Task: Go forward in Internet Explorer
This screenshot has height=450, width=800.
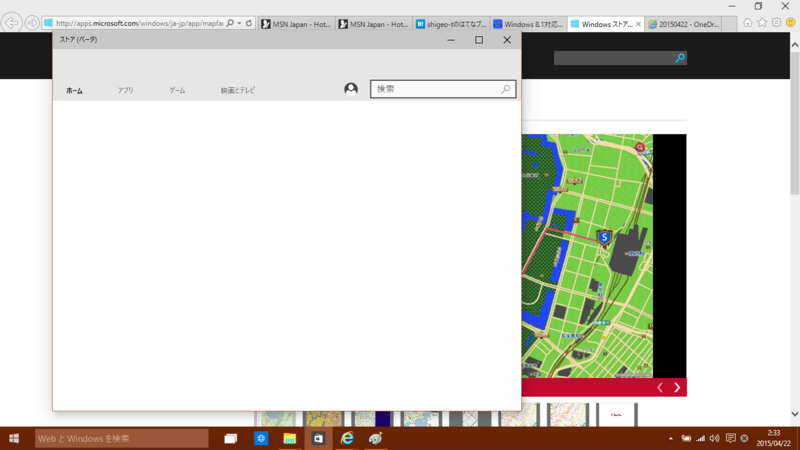Action: pos(32,23)
